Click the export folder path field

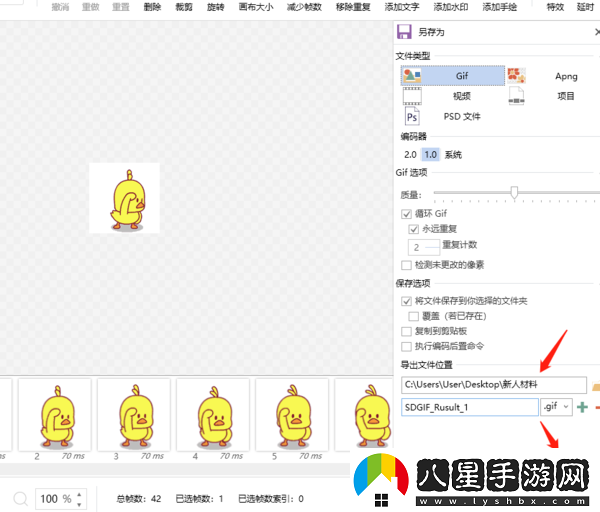(x=494, y=385)
